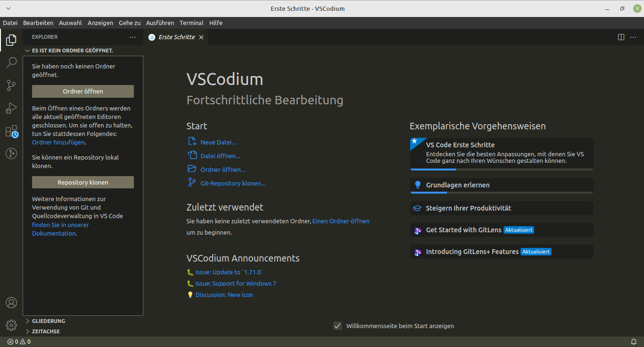Screen dimensions: 644x347
Task: Open the VS Code Erste Schritte walkthrough card
Action: tap(502, 154)
